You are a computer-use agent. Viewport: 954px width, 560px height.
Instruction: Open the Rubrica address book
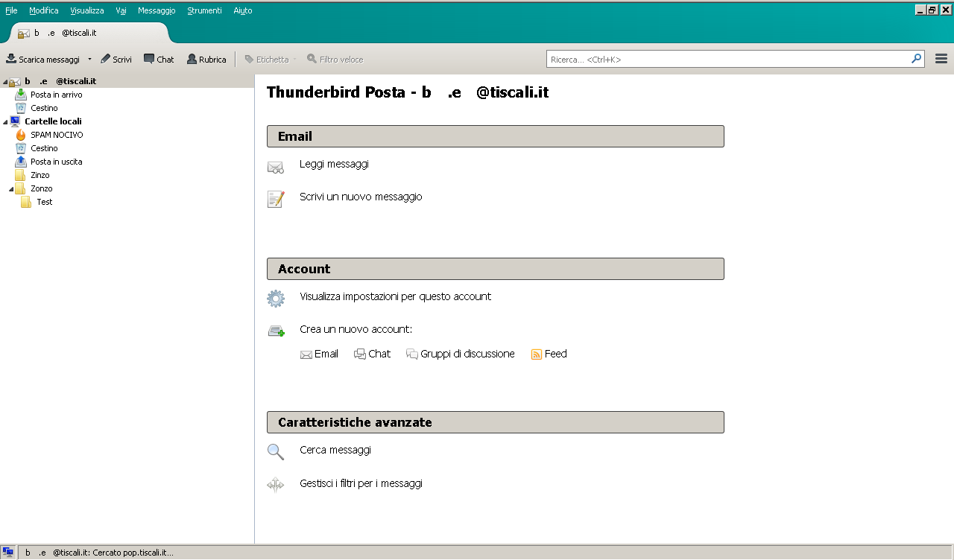point(206,59)
